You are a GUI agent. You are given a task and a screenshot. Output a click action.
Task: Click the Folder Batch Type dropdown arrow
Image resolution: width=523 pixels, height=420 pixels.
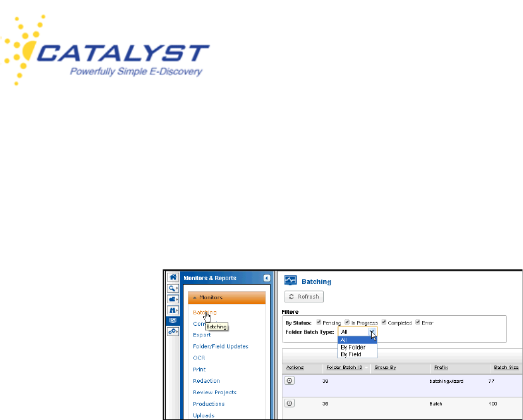pyautogui.click(x=372, y=332)
